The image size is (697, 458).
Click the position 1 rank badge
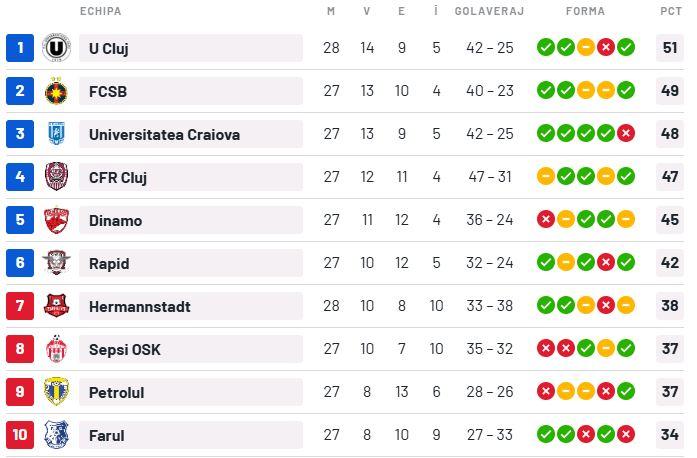click(x=20, y=48)
